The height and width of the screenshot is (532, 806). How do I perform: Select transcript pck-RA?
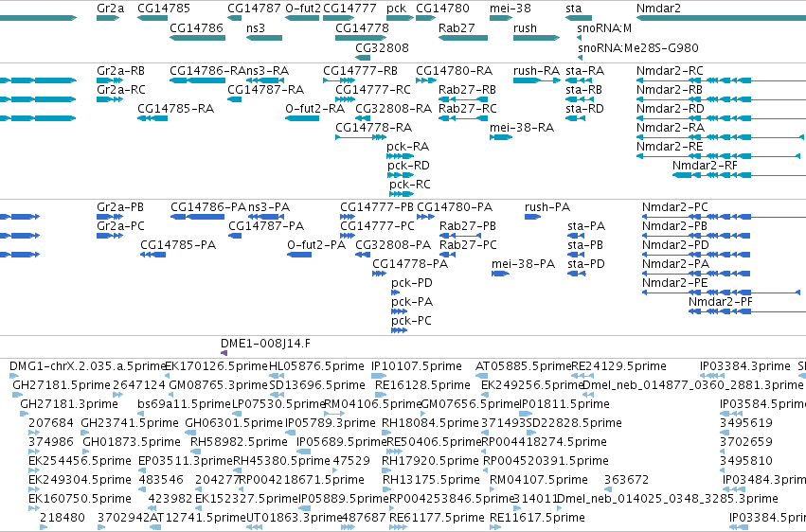pos(400,156)
